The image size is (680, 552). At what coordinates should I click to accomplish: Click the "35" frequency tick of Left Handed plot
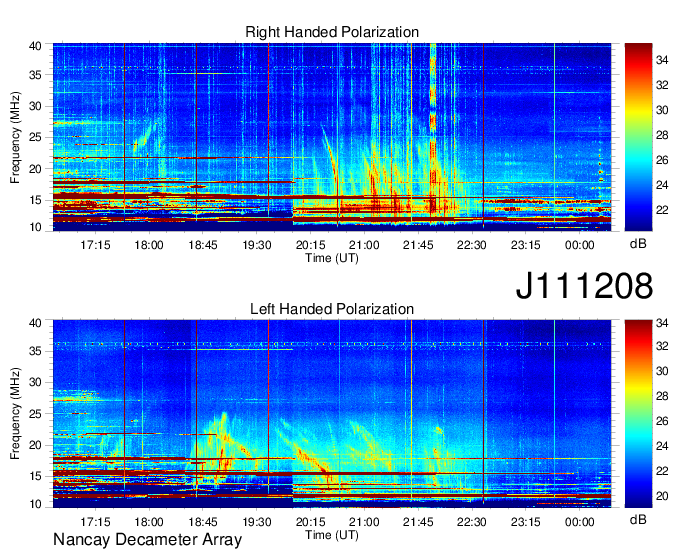(35, 351)
